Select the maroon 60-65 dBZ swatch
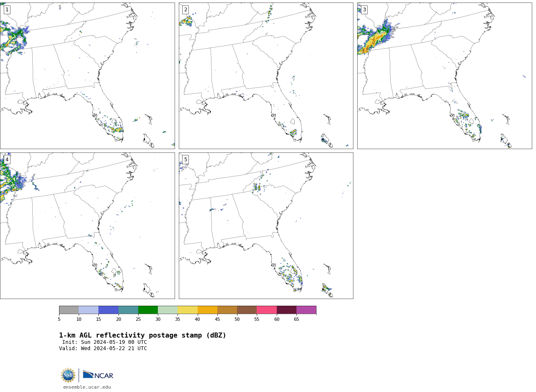This screenshot has width=536, height=392. pyautogui.click(x=286, y=310)
